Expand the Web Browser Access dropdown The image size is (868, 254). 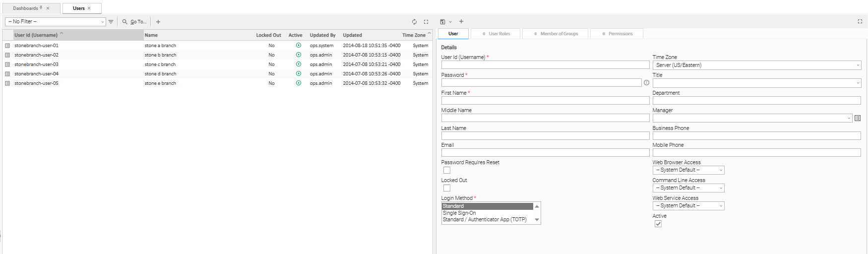tap(688, 170)
